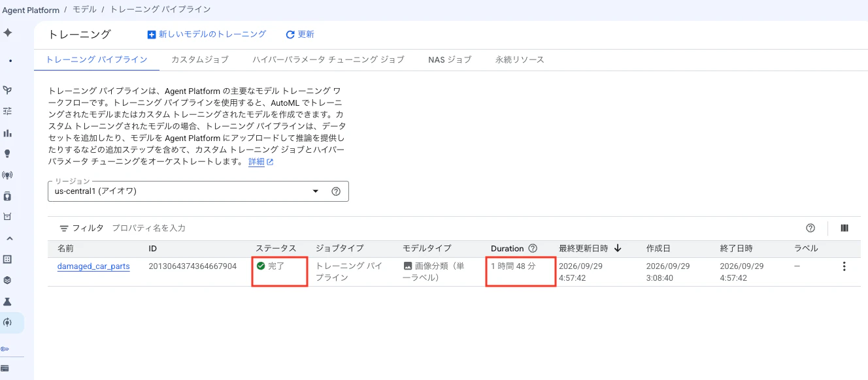This screenshot has width=868, height=380.
Task: Open the row actions three-dot menu
Action: [x=844, y=266]
